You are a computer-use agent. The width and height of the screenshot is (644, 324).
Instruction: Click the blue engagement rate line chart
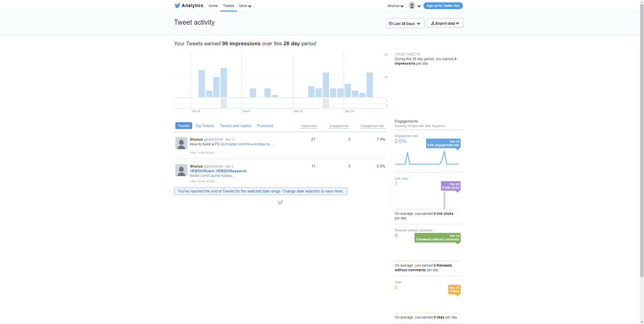pyautogui.click(x=427, y=158)
